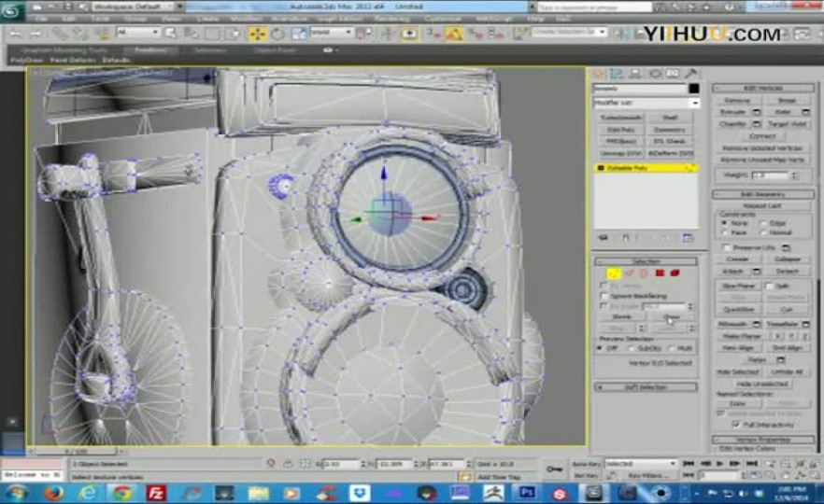Select Vertex sub-object level icon
Screen dimensions: 824x504
613,273
